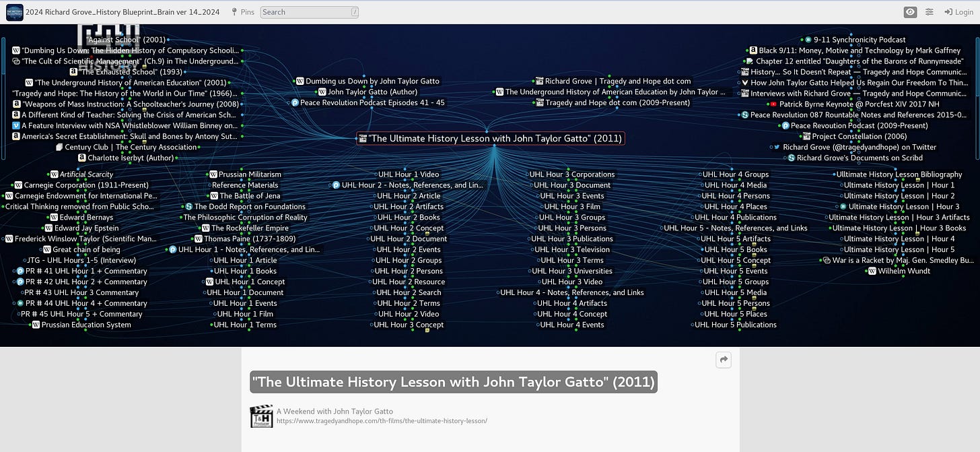The width and height of the screenshot is (980, 452).
Task: Click the podcast icon for Peace Revolution Episodes 41-45
Action: (x=295, y=102)
